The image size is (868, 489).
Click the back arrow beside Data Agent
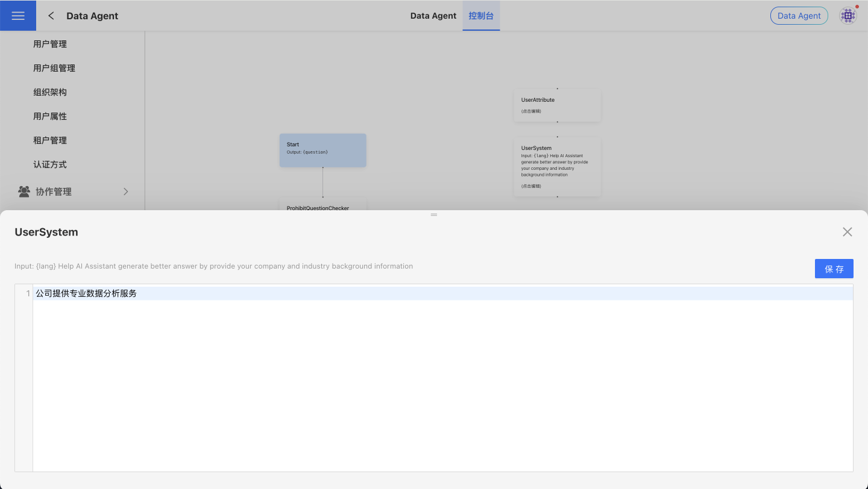[51, 16]
